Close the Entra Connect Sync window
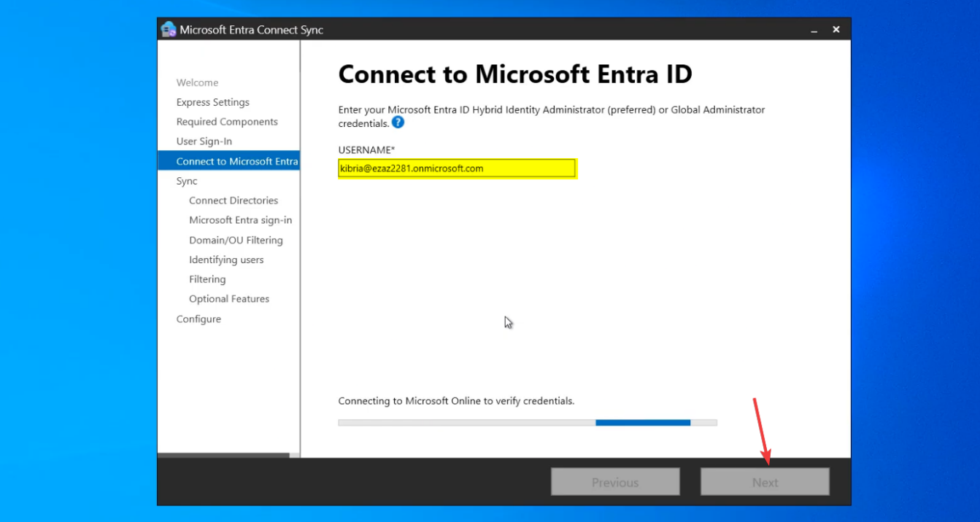 pyautogui.click(x=836, y=29)
